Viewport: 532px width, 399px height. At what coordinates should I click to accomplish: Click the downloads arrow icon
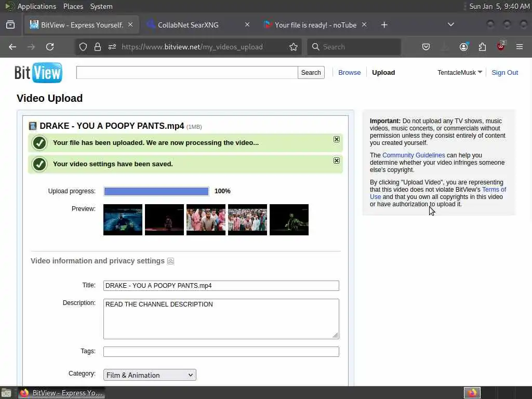(445, 47)
